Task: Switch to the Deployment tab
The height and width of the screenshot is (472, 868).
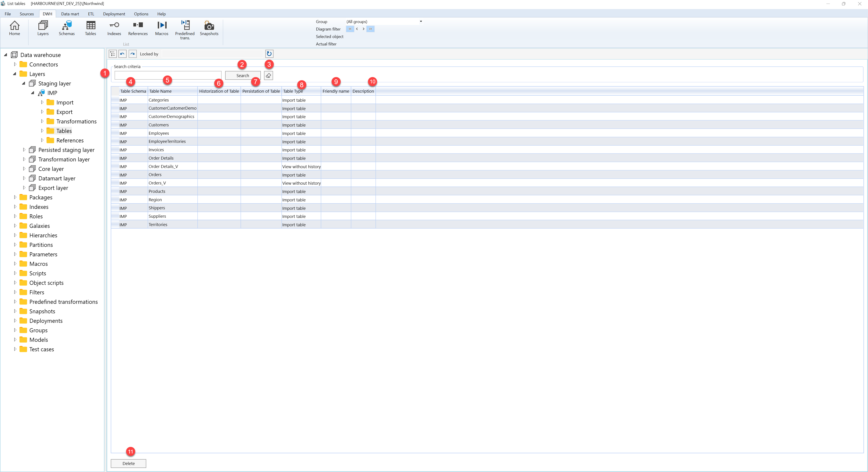Action: pyautogui.click(x=114, y=14)
